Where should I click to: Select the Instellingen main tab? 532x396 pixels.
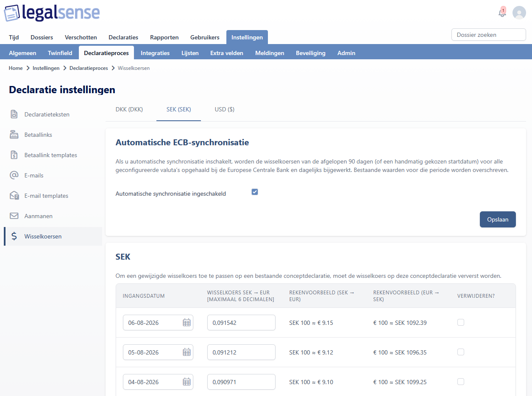coord(247,37)
